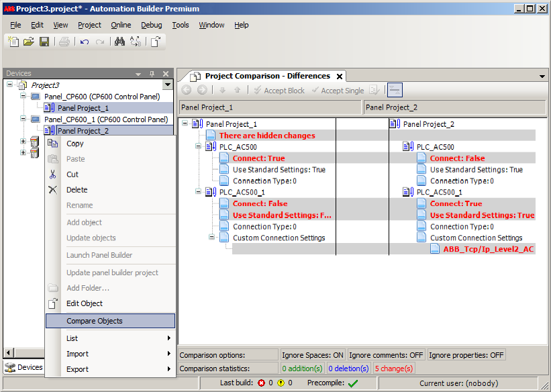Screen dimensions: 551x392
Task: Click the Redo toolbar arrow
Action: 100,42
